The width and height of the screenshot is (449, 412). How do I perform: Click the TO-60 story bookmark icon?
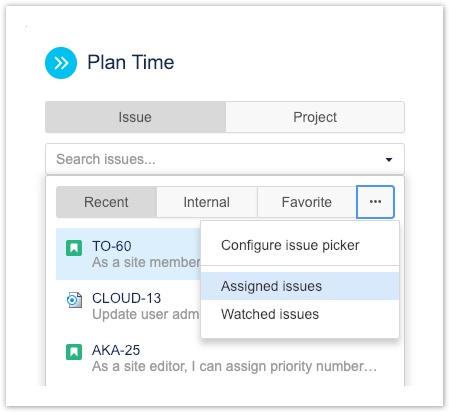coord(74,248)
